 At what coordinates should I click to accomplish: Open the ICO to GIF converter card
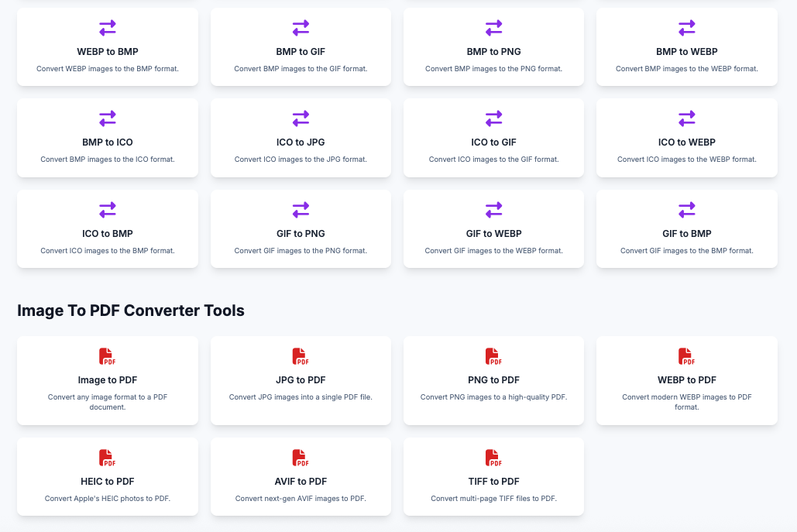[x=493, y=138]
